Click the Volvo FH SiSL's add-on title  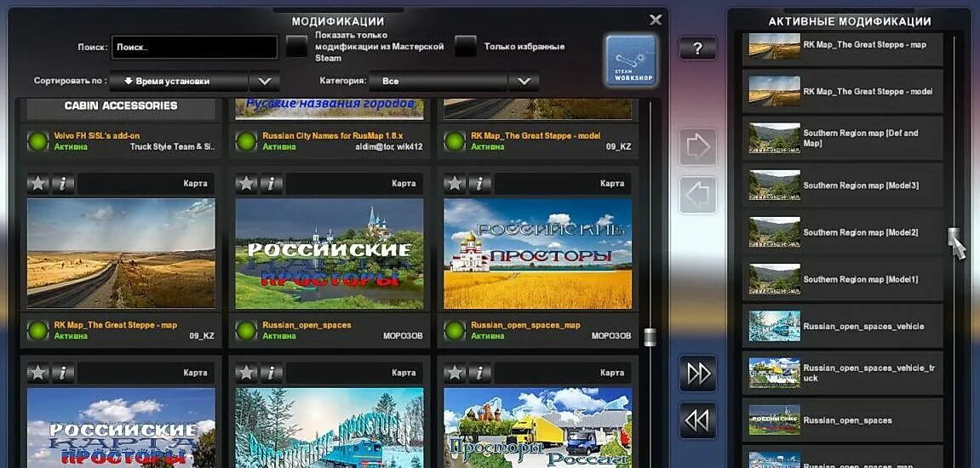pyautogui.click(x=96, y=135)
